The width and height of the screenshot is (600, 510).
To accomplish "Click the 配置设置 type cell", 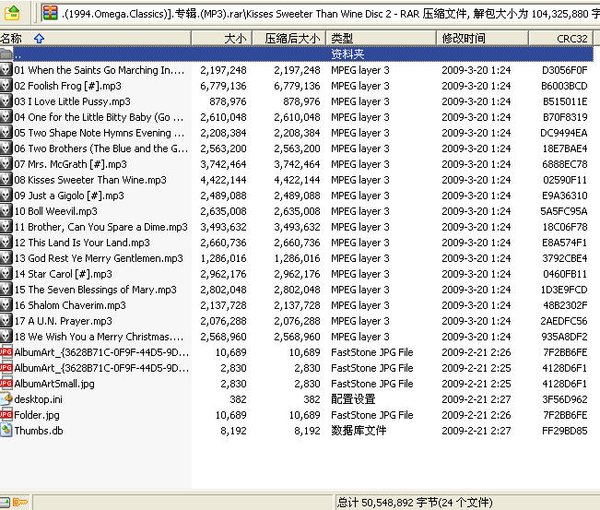I will pyautogui.click(x=353, y=399).
